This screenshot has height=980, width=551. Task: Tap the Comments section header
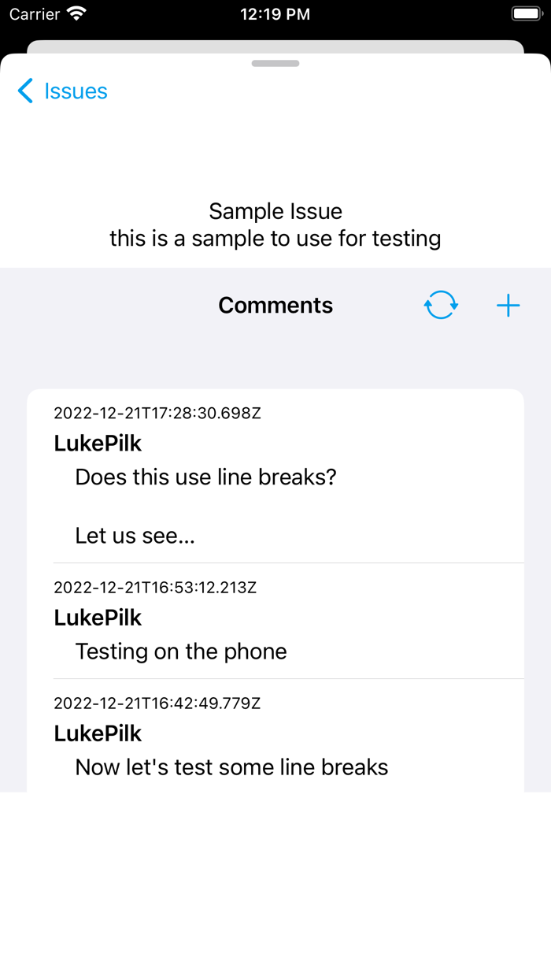pyautogui.click(x=275, y=305)
